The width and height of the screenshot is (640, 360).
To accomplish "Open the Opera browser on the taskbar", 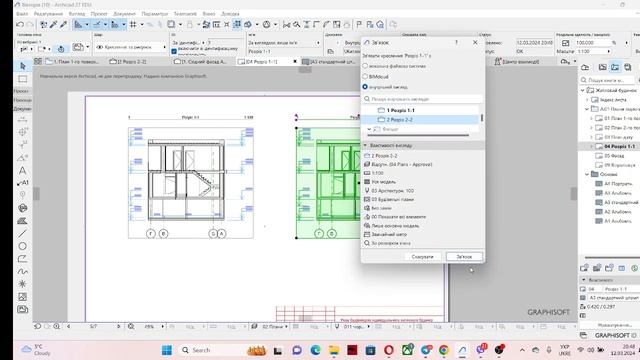I will tap(389, 350).
